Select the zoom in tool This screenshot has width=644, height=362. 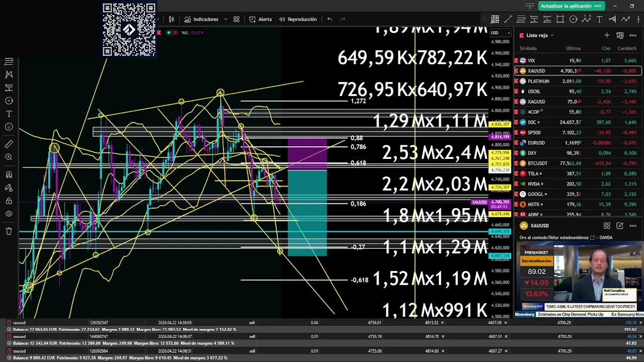(9, 157)
